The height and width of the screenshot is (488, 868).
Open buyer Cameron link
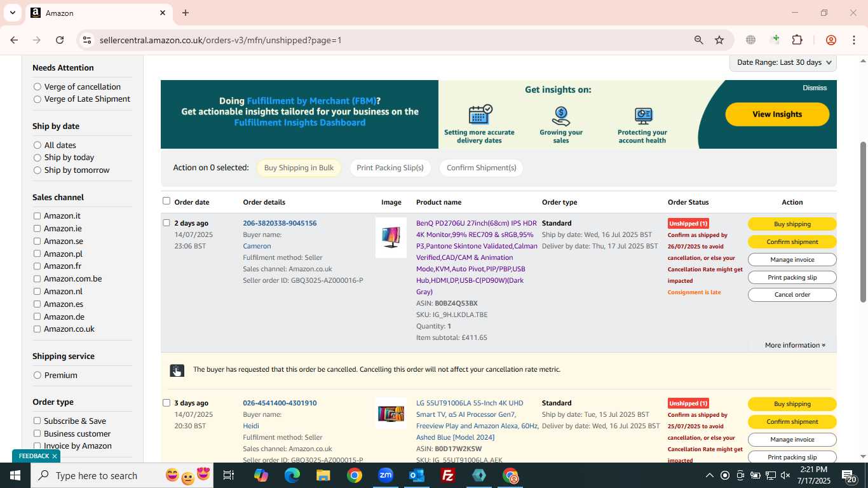pos(257,246)
